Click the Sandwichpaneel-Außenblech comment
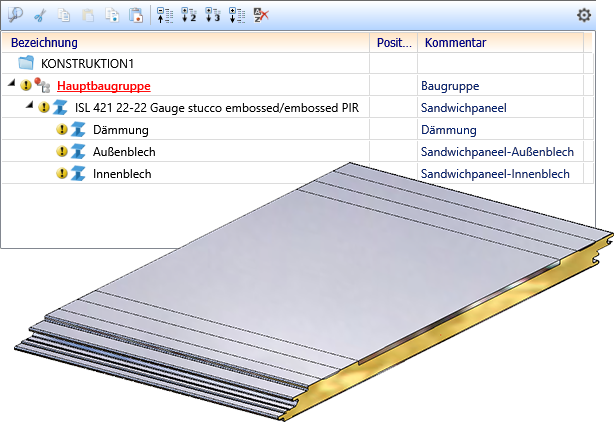This screenshot has height=422, width=614. pyautogui.click(x=497, y=151)
